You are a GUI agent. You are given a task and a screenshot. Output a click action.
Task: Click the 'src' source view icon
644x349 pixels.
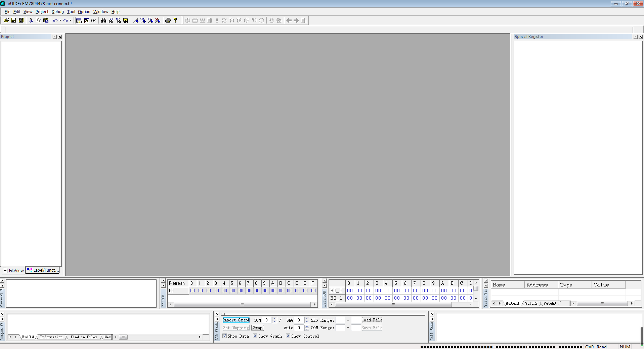click(x=93, y=21)
